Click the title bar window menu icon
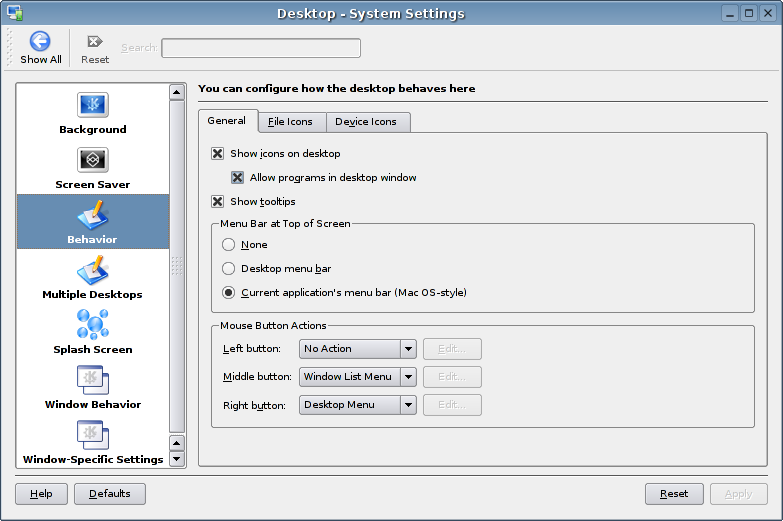 click(14, 13)
